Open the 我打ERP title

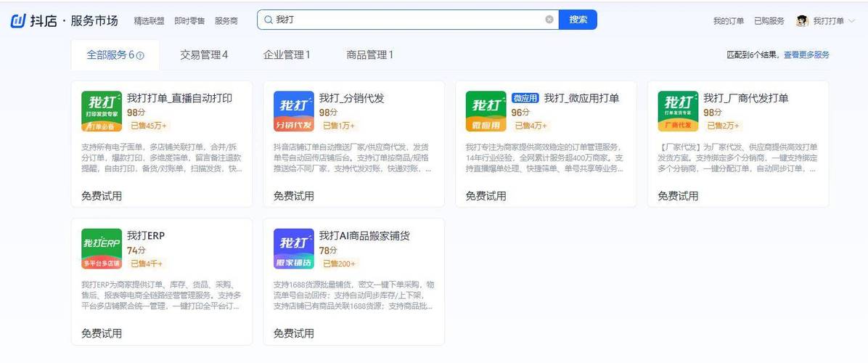click(x=146, y=236)
